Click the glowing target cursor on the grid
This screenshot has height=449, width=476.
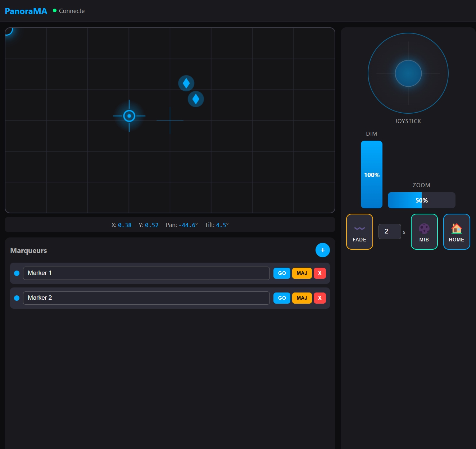[129, 116]
